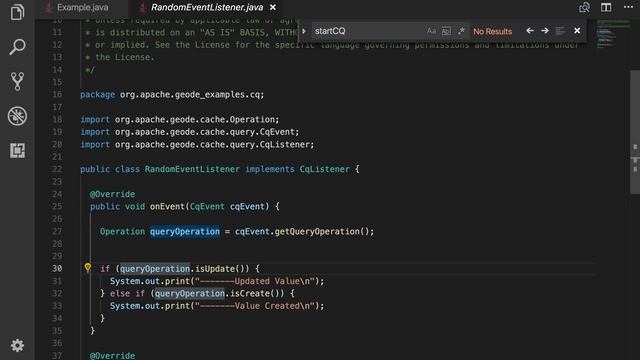
Task: Click the "Value Created" string literal
Action: [x=255, y=306]
